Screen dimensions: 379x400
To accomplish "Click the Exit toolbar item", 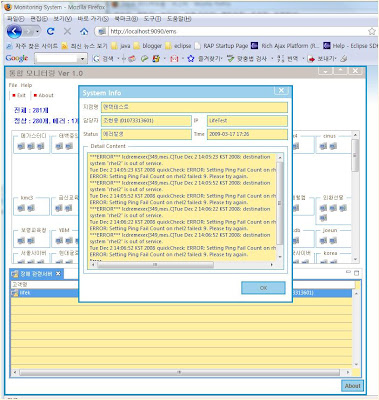I will point(19,95).
